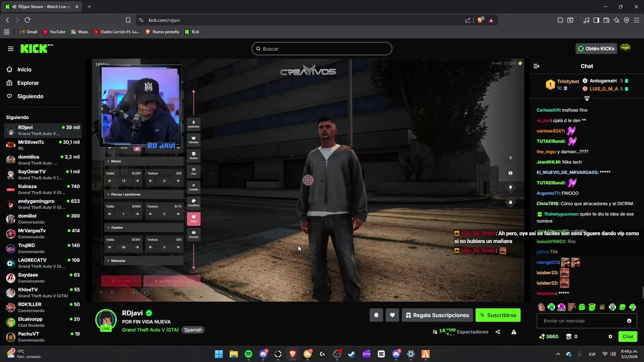Open the Kick hamburger sidebar menu
644x362 pixels.
point(11,49)
